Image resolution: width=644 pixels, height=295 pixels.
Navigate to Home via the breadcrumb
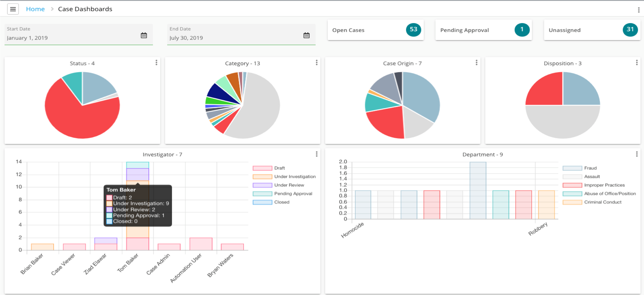[x=35, y=9]
